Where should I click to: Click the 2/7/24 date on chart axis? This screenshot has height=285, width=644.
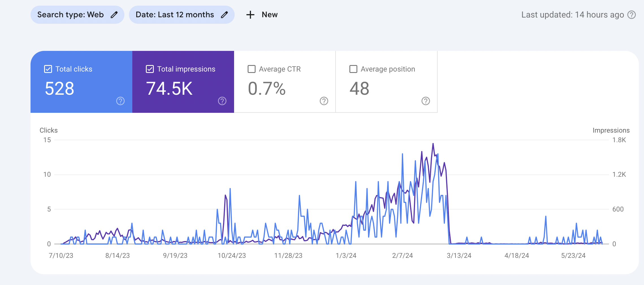coord(402,256)
